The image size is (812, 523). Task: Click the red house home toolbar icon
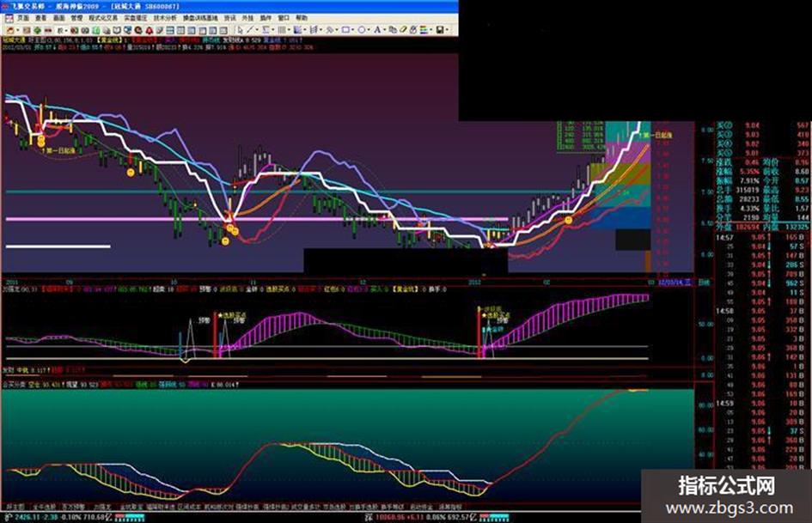[x=10, y=30]
